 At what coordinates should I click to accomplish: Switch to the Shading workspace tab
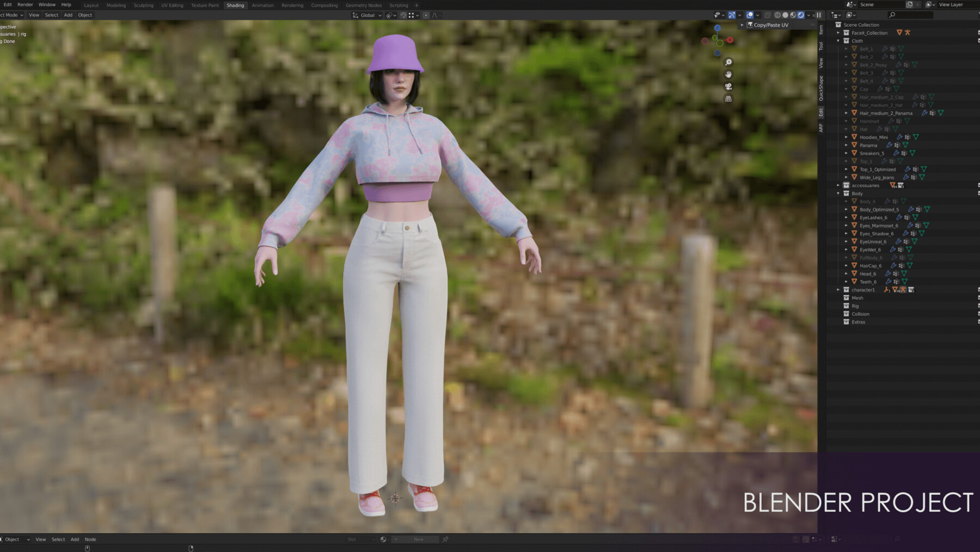click(235, 5)
